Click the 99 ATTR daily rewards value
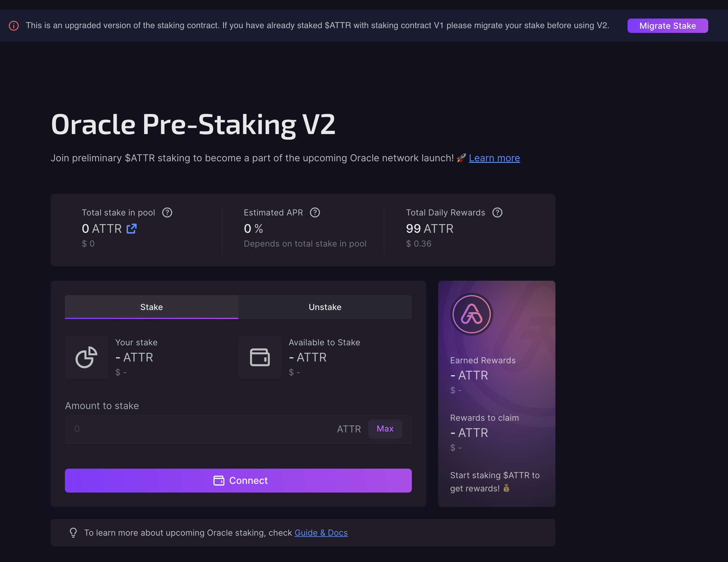This screenshot has height=562, width=728. tap(429, 229)
